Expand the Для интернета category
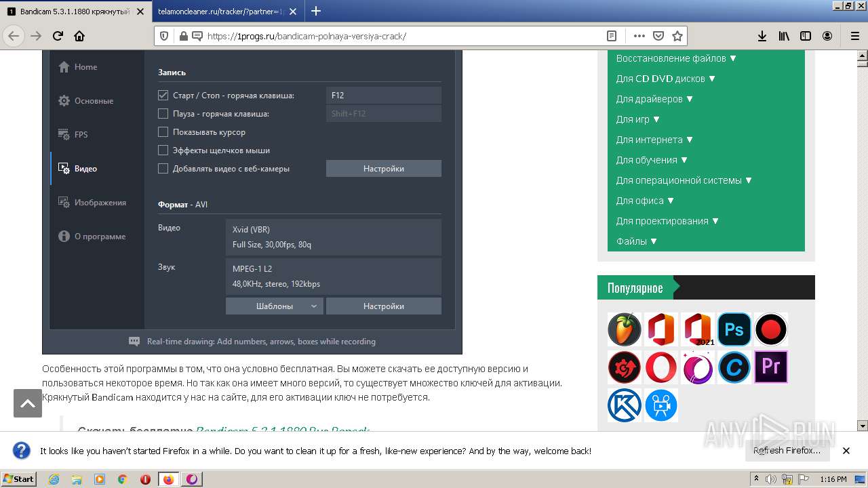The width and height of the screenshot is (868, 488). (x=654, y=140)
